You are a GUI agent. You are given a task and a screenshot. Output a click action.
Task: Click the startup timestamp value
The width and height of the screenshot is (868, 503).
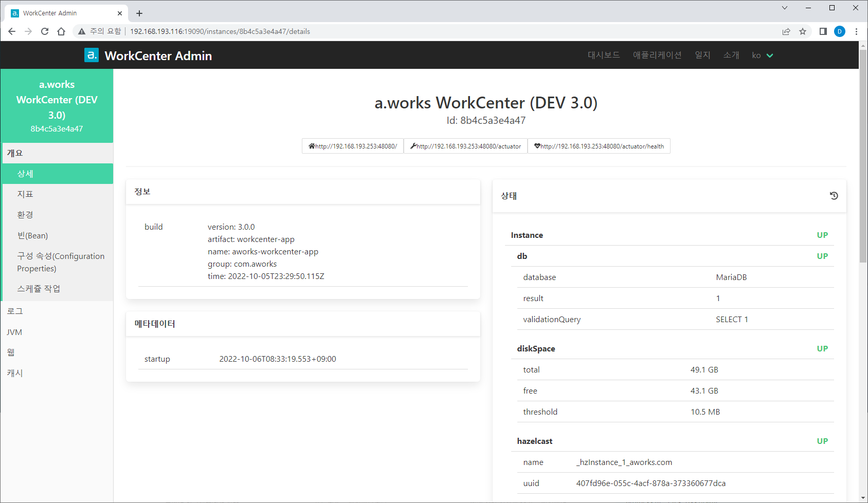278,359
